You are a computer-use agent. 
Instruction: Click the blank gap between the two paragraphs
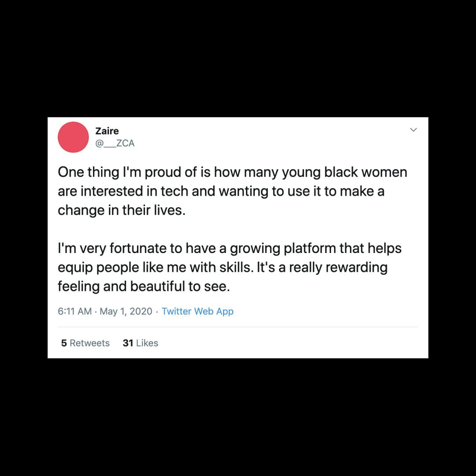(x=238, y=229)
